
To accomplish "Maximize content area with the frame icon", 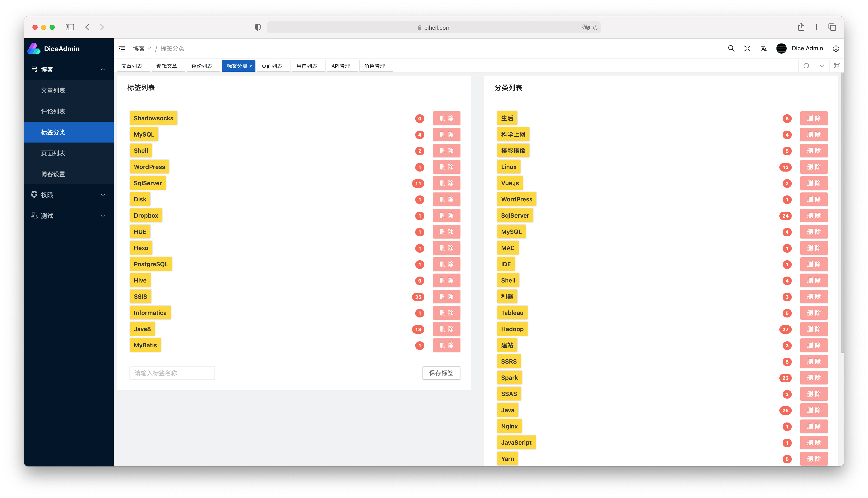I will coord(837,66).
